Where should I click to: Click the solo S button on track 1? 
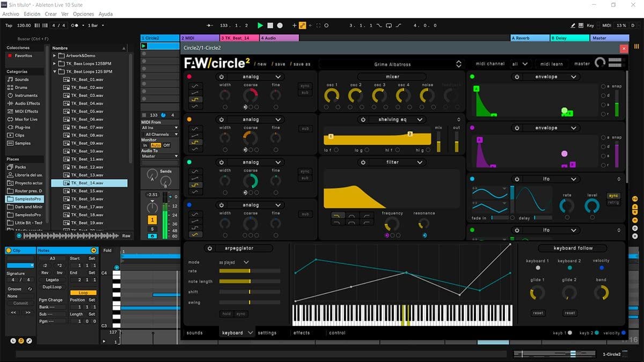[152, 229]
